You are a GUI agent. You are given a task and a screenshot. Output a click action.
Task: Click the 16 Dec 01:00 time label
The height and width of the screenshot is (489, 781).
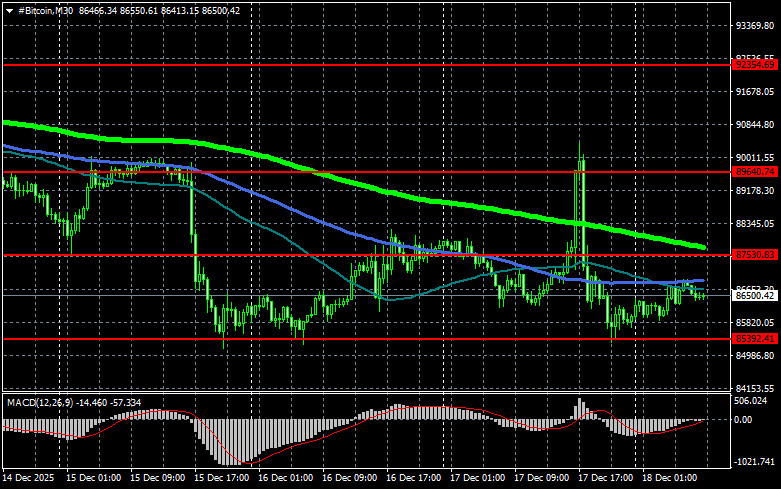(285, 478)
